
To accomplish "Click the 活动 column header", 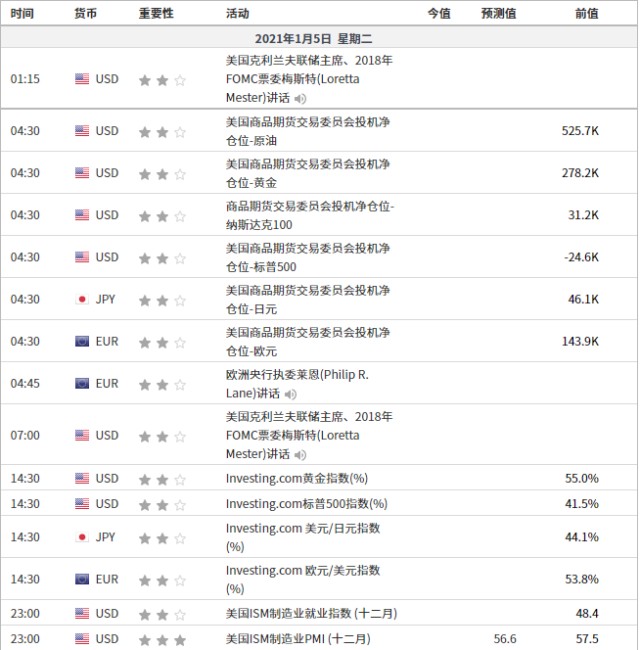I will click(238, 14).
